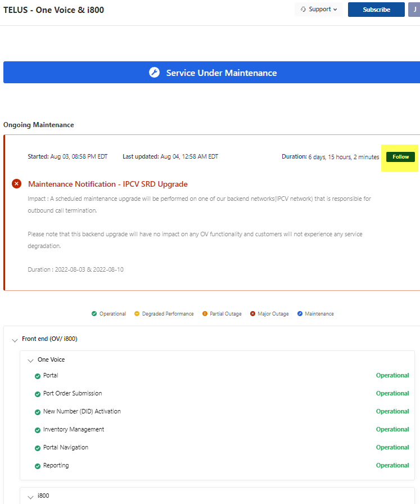Screen dimensions: 420x504
Task: Click the Duration : 2022-08-03 & 2022-08-10 line
Action: click(75, 269)
